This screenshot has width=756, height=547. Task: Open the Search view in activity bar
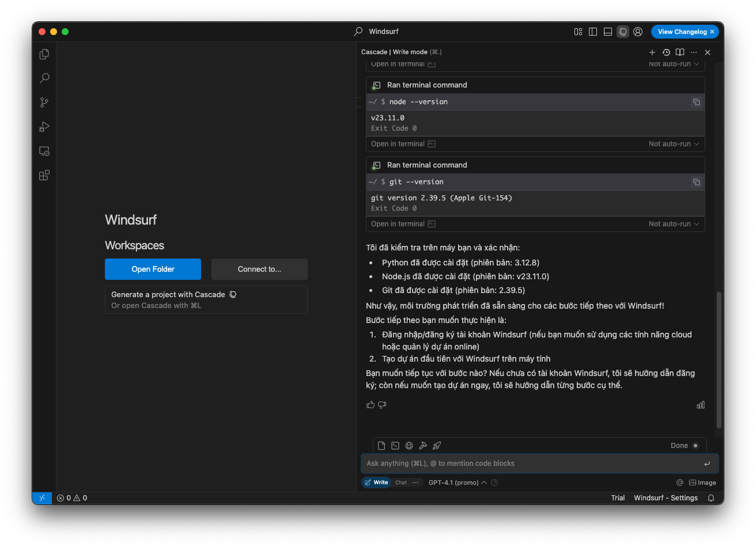click(x=44, y=78)
